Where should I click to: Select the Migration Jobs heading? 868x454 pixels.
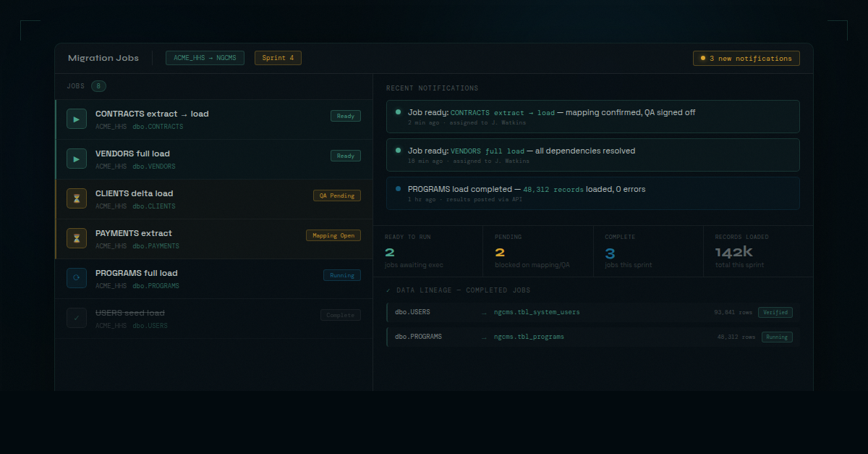point(103,57)
